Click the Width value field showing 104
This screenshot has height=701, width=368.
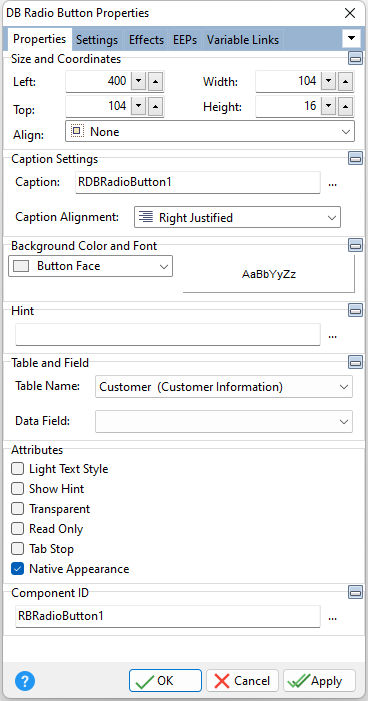(x=288, y=81)
